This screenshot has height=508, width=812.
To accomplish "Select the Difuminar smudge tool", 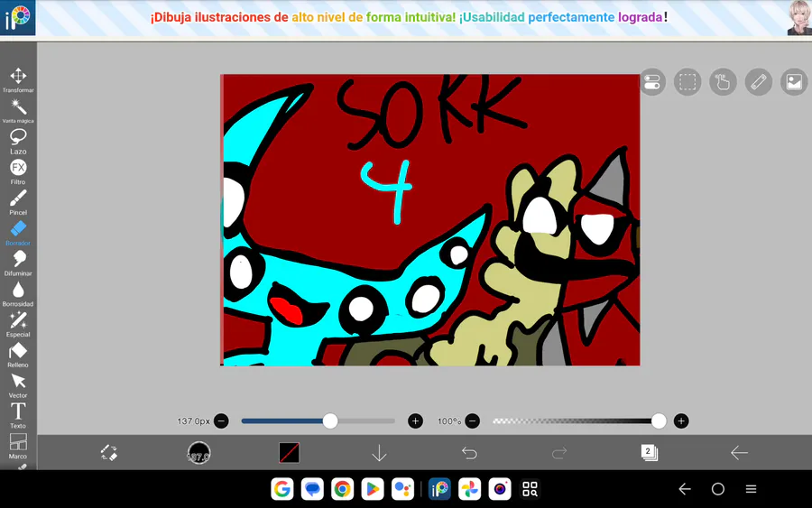I will click(18, 263).
